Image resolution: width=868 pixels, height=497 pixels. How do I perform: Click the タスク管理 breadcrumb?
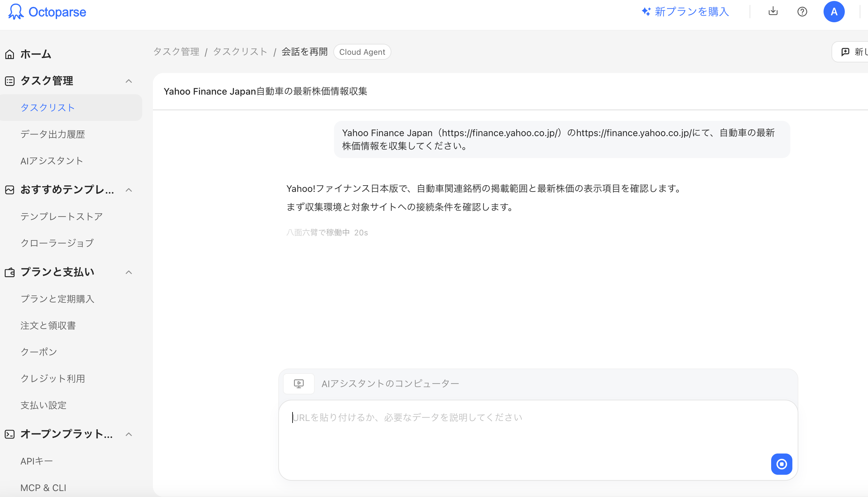[176, 52]
